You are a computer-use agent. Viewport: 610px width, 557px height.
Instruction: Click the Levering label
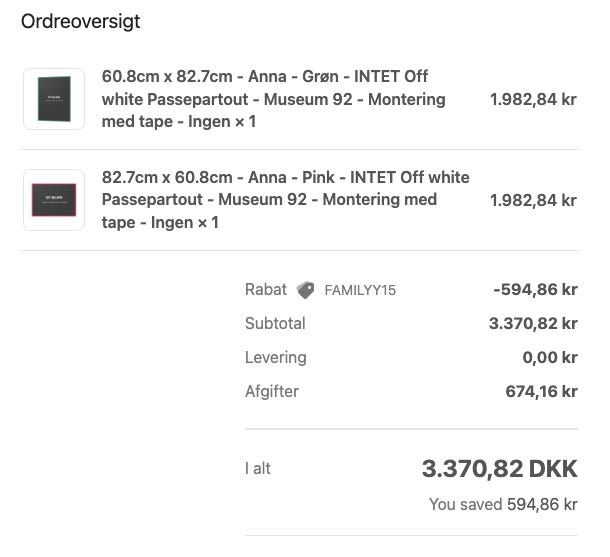[x=276, y=357]
